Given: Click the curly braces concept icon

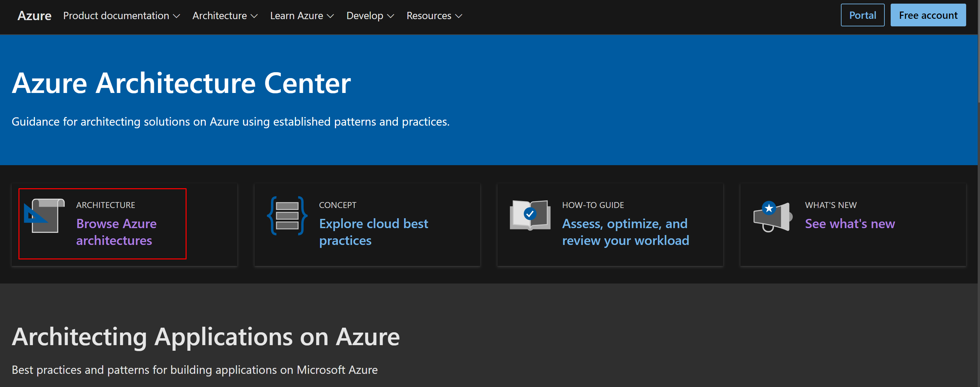Looking at the screenshot, I should coord(287,215).
